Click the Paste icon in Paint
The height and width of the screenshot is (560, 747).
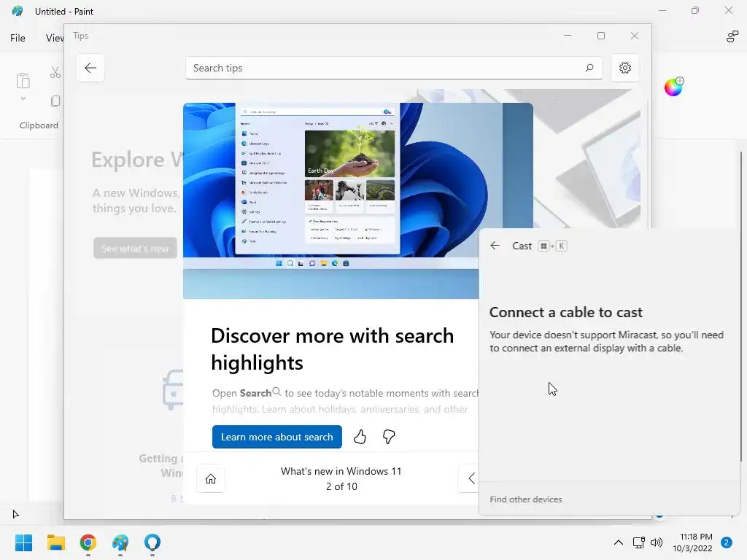pyautogui.click(x=23, y=80)
